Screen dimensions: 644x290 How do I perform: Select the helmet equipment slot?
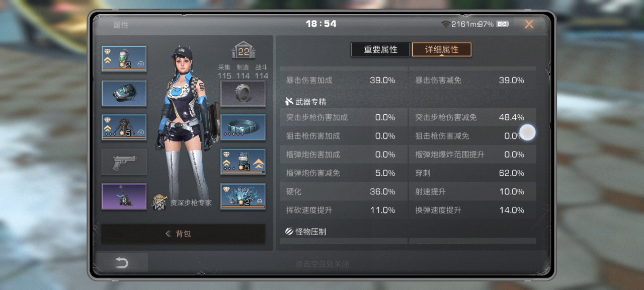pyautogui.click(x=124, y=59)
